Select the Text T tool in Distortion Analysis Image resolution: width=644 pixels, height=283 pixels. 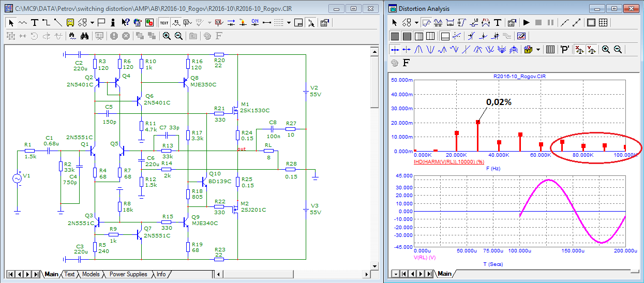pos(498,23)
